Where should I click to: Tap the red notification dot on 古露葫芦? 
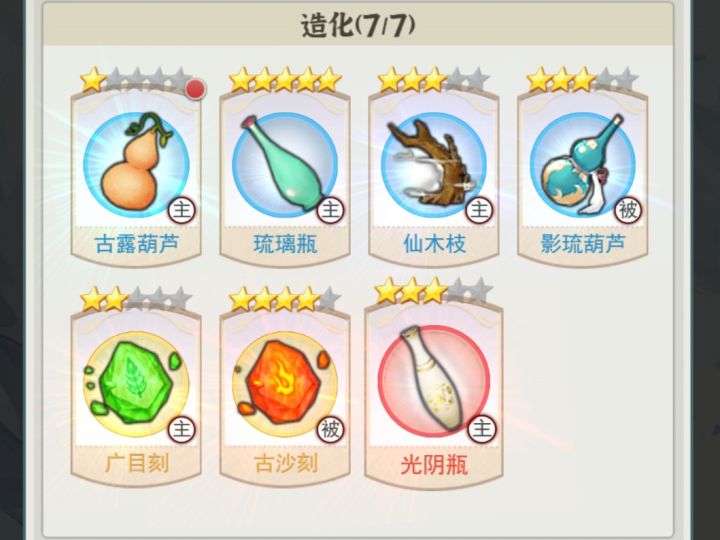point(196,89)
